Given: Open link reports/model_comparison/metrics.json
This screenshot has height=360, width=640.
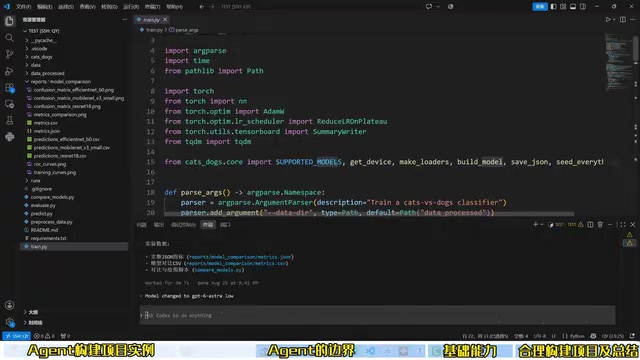Looking at the screenshot, I should (240, 257).
